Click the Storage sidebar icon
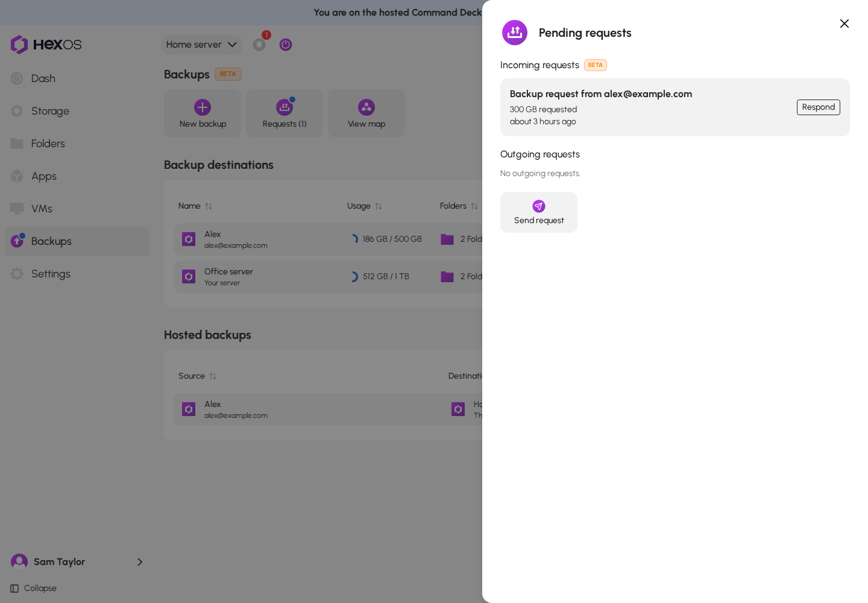Viewport: 868px width, 603px height. [17, 111]
